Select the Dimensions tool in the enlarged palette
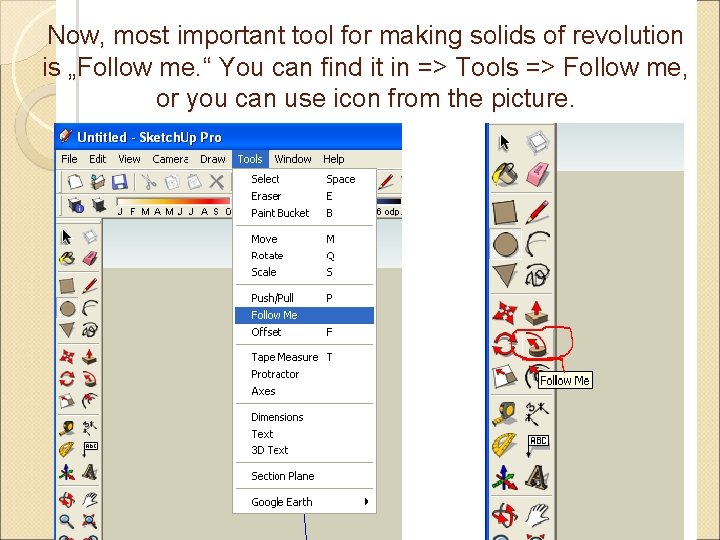The height and width of the screenshot is (540, 720). (x=537, y=413)
